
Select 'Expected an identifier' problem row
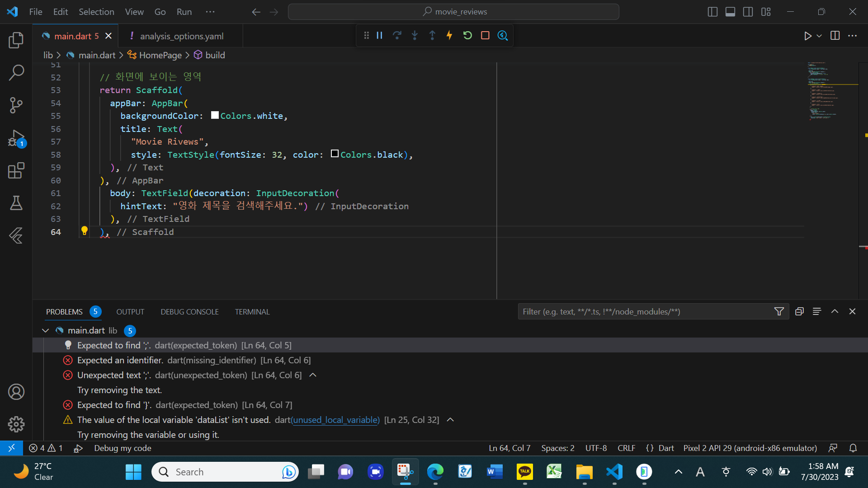tap(450, 360)
